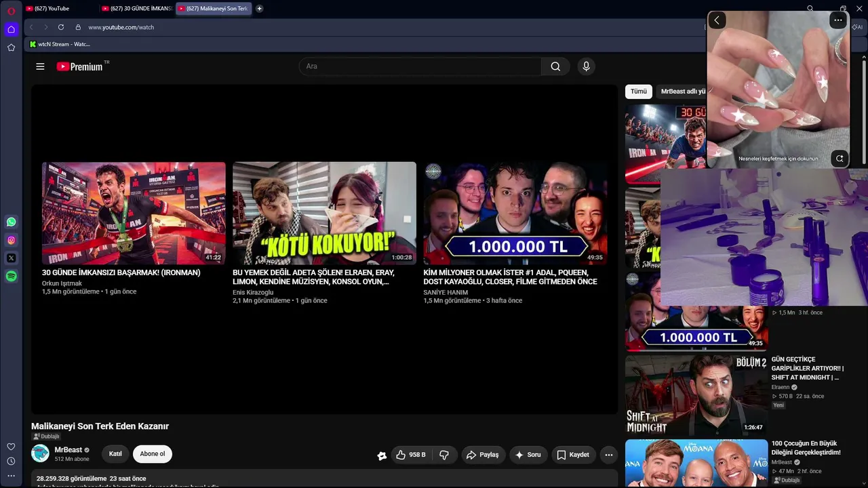Open more actions menu beside Kaydet

click(x=609, y=455)
